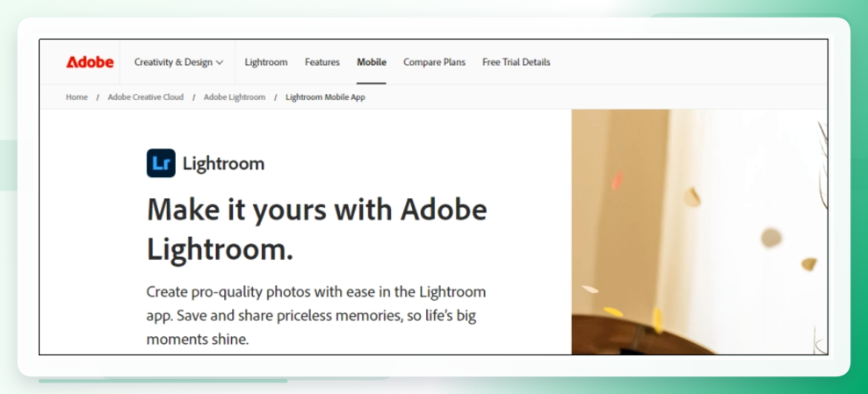Viewport: 868px width, 394px height.
Task: Expand the Creativity & Design dropdown
Action: (x=178, y=62)
